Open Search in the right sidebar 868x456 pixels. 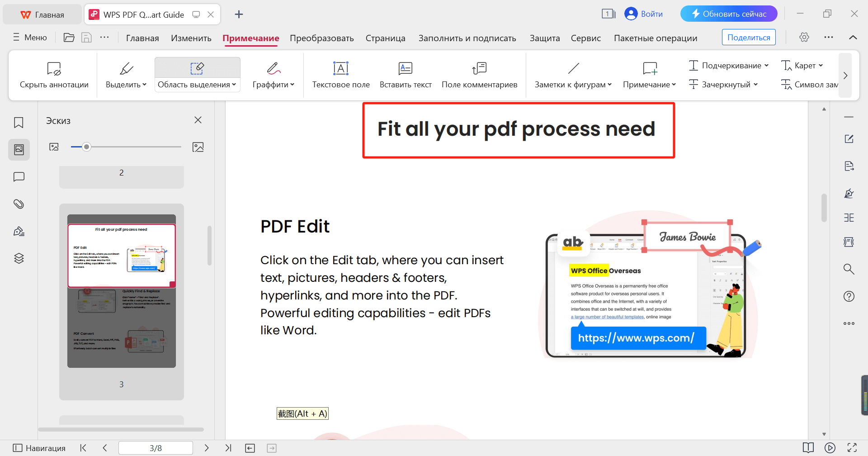(x=849, y=269)
